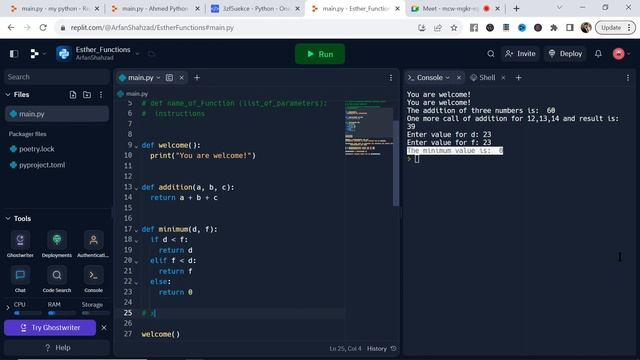Switch to main.py - Ahmed Python browser tab
Image resolution: width=640 pixels, height=360 pixels.
click(155, 8)
